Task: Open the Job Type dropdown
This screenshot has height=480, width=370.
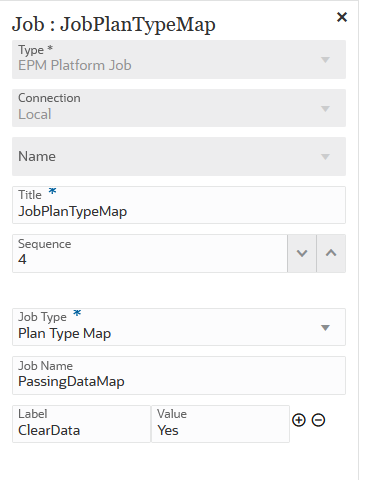Action: coord(325,328)
